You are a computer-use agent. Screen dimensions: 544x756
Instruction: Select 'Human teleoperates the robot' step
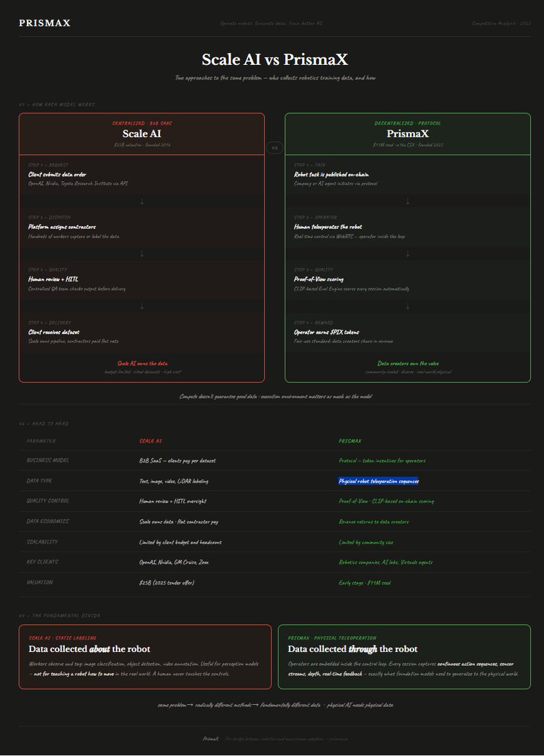click(x=327, y=227)
